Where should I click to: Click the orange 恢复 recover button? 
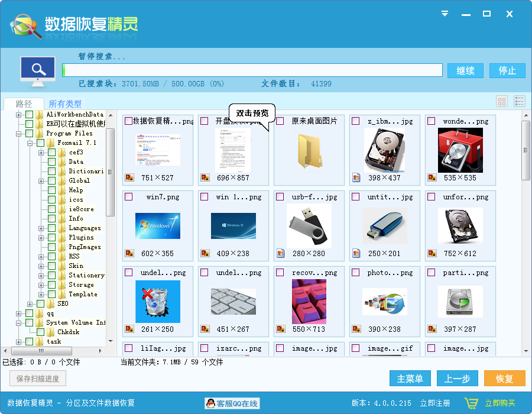click(x=505, y=379)
